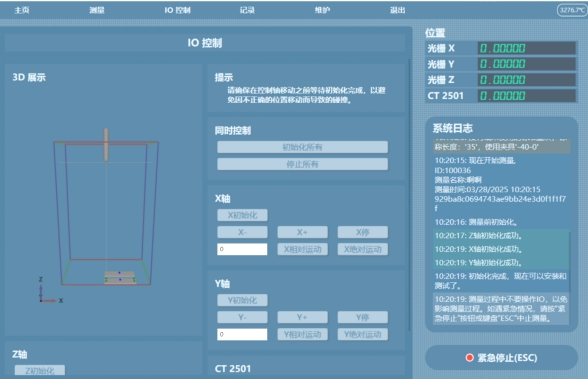Click the Z初始化 button
The image size is (588, 380).
coord(40,370)
